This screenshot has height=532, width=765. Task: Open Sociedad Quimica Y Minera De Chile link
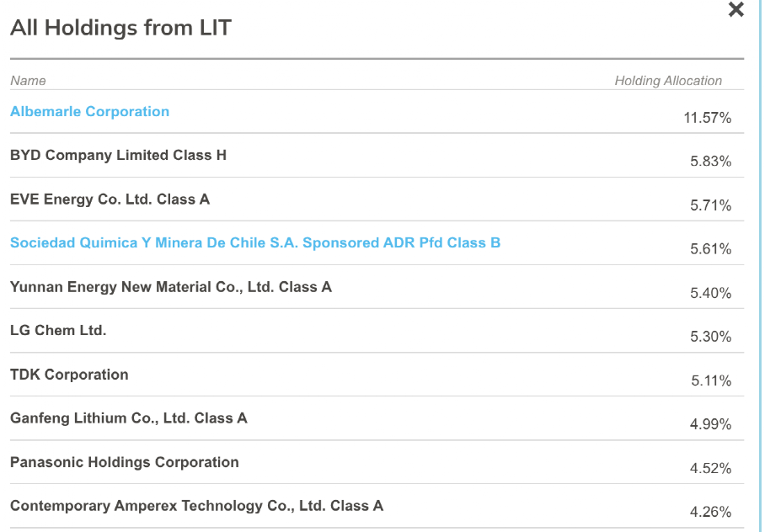click(x=255, y=243)
